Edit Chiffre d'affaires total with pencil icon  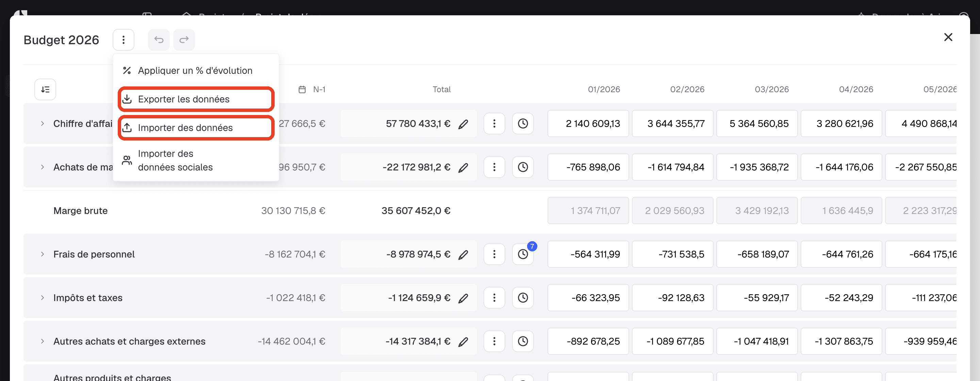point(463,124)
